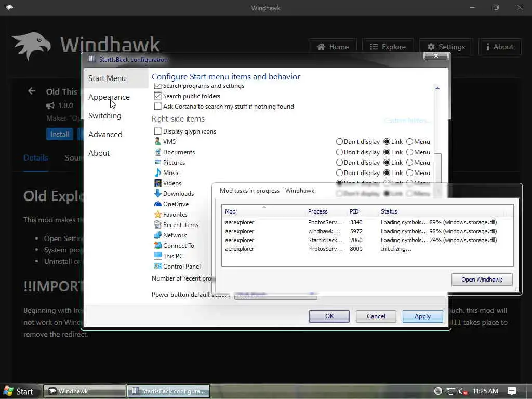Click the Windhawk title bar hawk icon
532x399 pixels.
[x=9, y=7]
